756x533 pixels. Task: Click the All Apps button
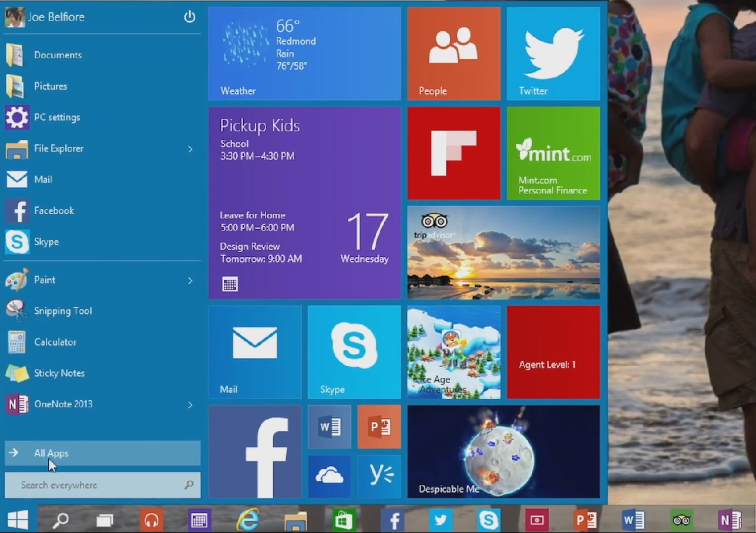point(102,453)
